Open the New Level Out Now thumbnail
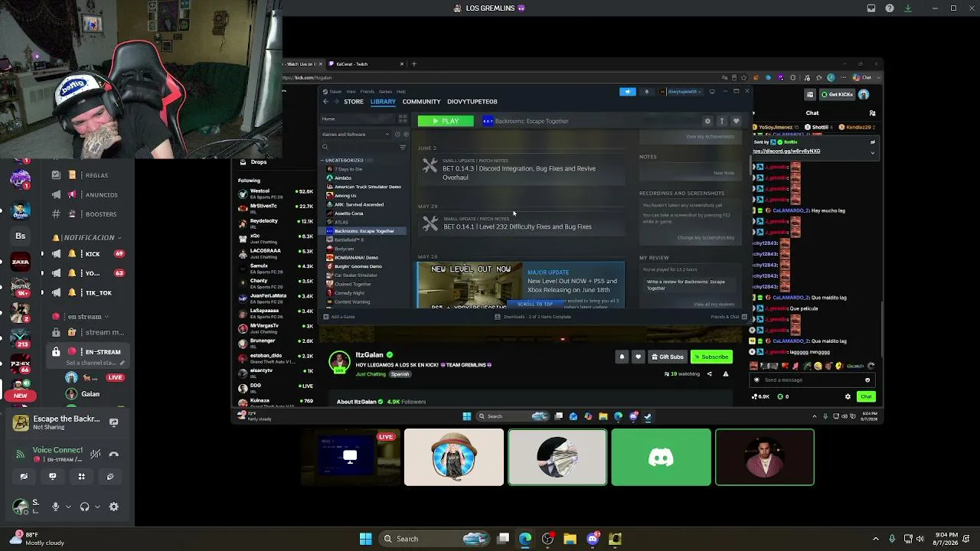 coord(470,285)
